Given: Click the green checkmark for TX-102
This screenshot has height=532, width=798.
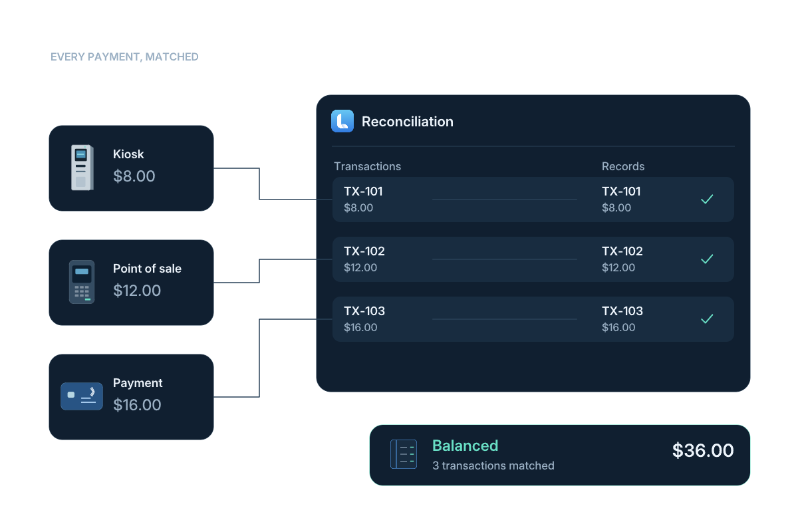Looking at the screenshot, I should point(707,259).
